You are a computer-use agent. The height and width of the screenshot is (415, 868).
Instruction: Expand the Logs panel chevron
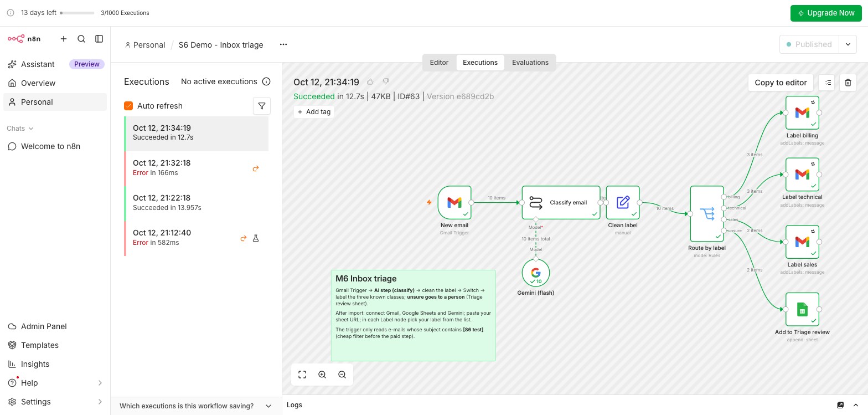click(x=856, y=405)
